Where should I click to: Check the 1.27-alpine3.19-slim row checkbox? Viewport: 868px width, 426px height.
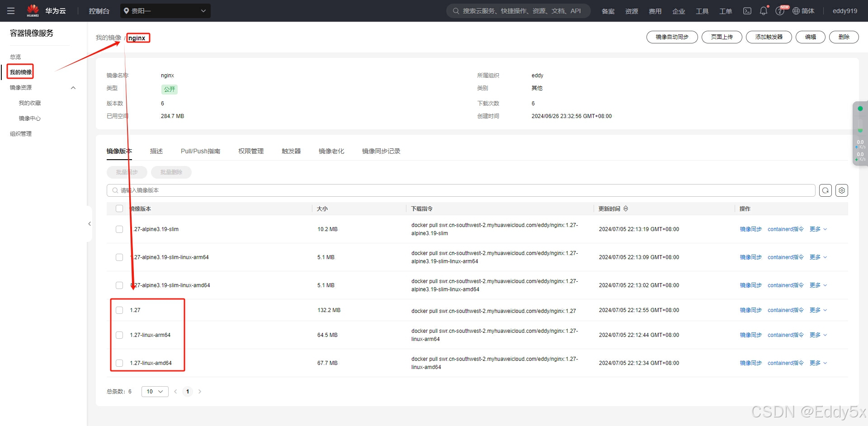[119, 229]
